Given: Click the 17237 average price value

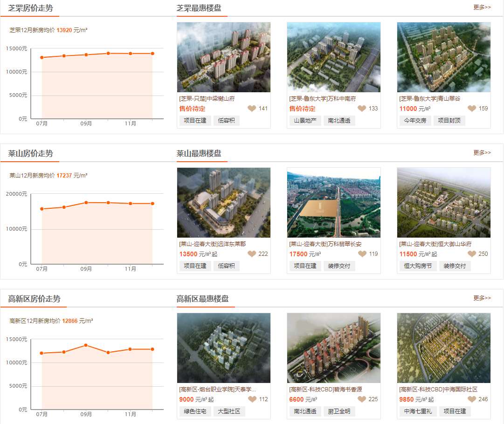Looking at the screenshot, I should (64, 176).
